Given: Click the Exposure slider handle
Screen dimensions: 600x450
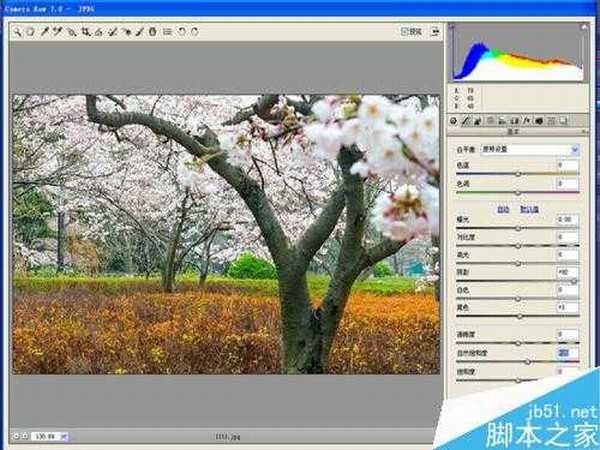Looking at the screenshot, I should point(518,227).
